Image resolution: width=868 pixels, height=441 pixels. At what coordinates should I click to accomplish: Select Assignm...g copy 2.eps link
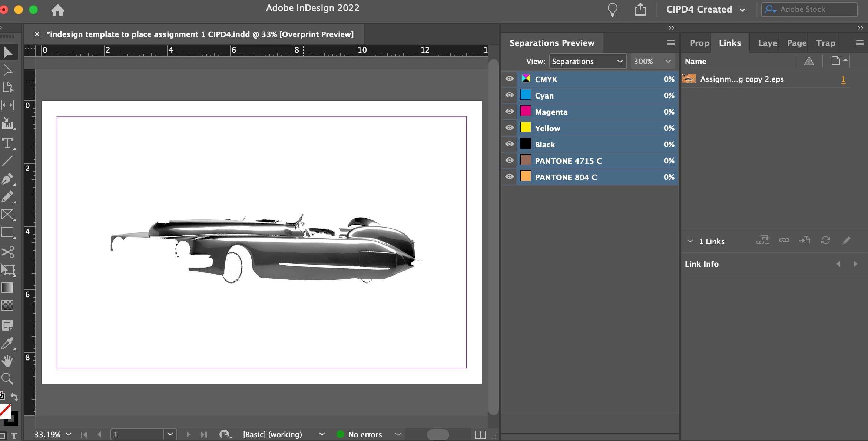pos(741,79)
